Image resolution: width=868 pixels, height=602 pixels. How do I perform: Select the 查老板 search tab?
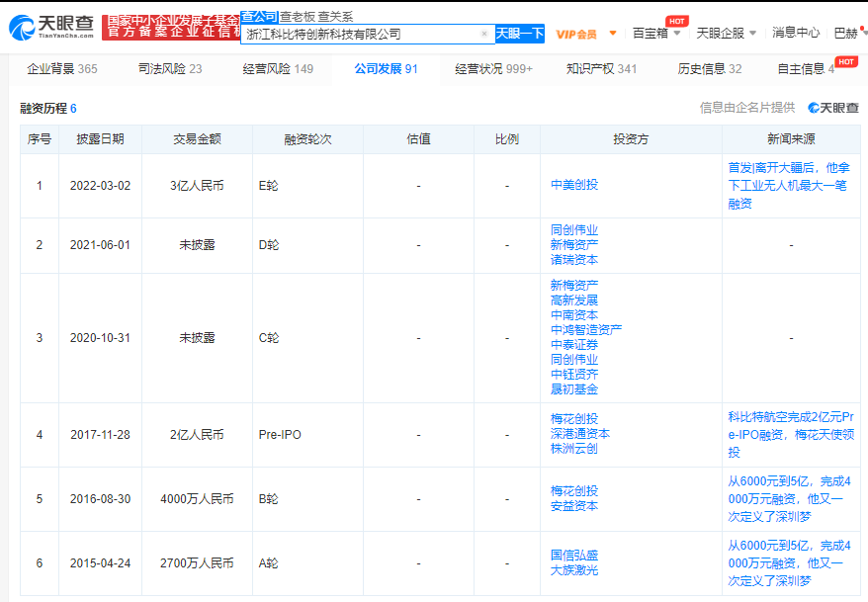pyautogui.click(x=297, y=17)
